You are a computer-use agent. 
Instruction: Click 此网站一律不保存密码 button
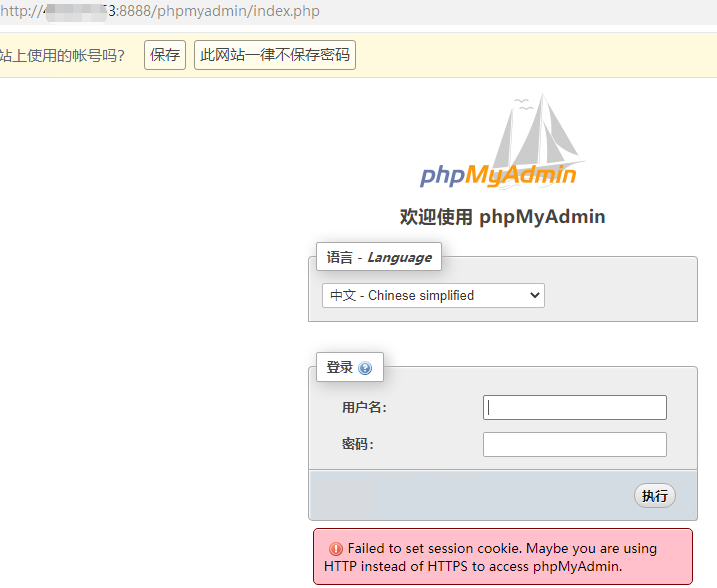tap(275, 55)
